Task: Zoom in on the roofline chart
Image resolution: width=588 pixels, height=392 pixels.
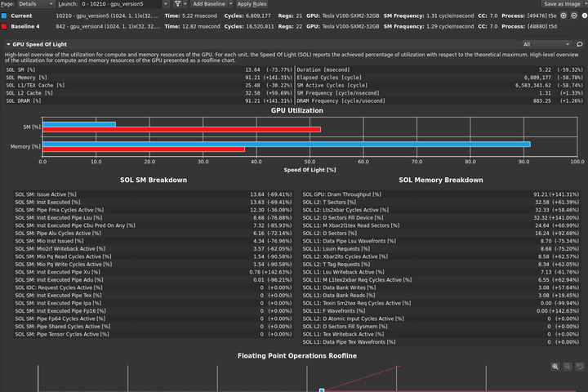Action: pos(555,367)
